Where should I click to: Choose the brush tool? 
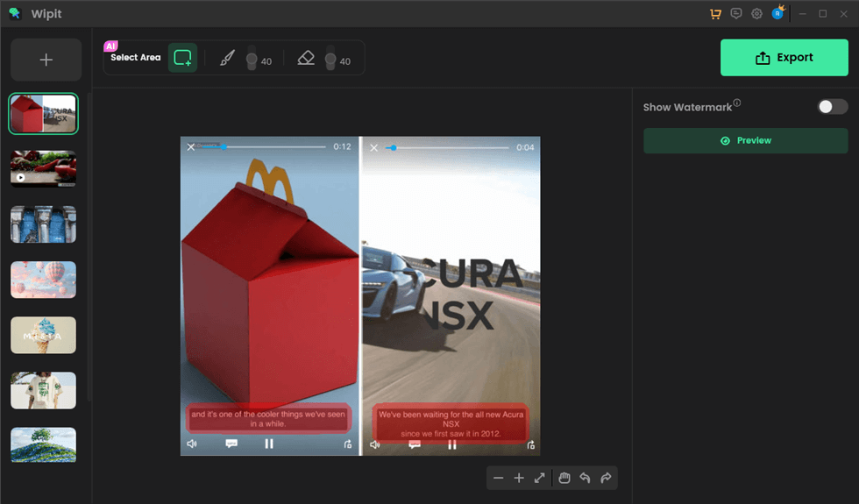(227, 58)
